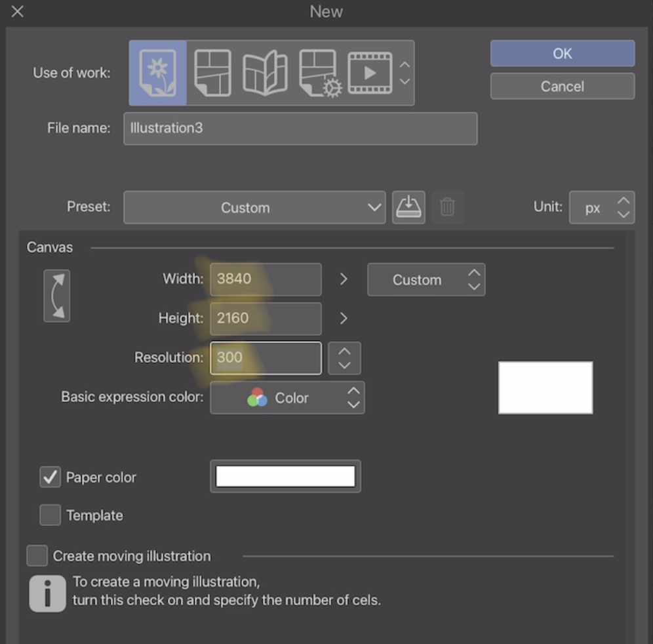
Task: Click the OK button
Action: point(563,53)
